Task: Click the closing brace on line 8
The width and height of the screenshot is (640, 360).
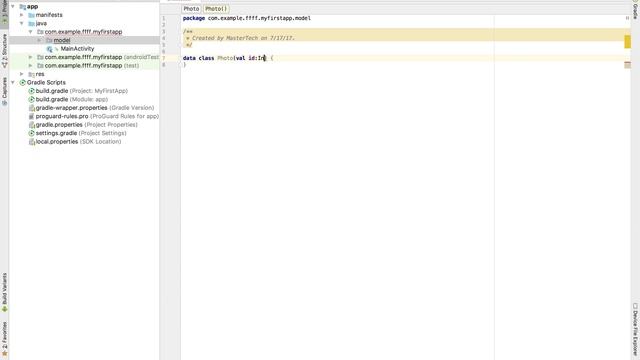Action: pos(184,64)
